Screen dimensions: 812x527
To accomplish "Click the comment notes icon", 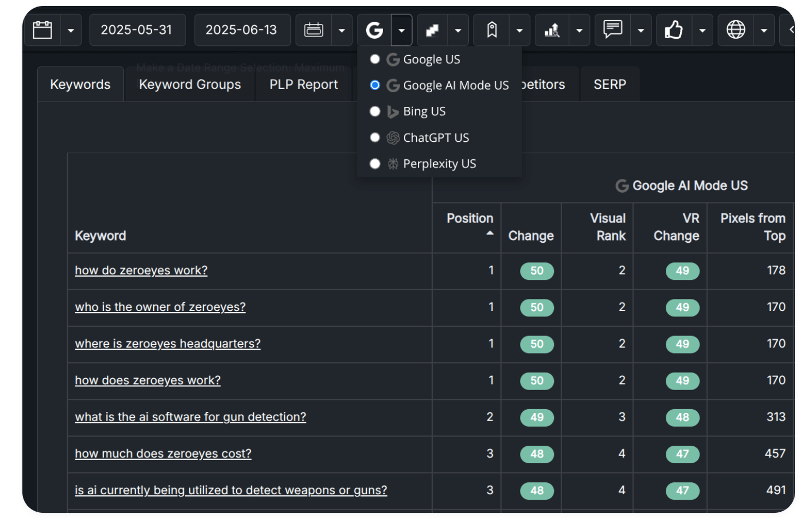I will 613,29.
